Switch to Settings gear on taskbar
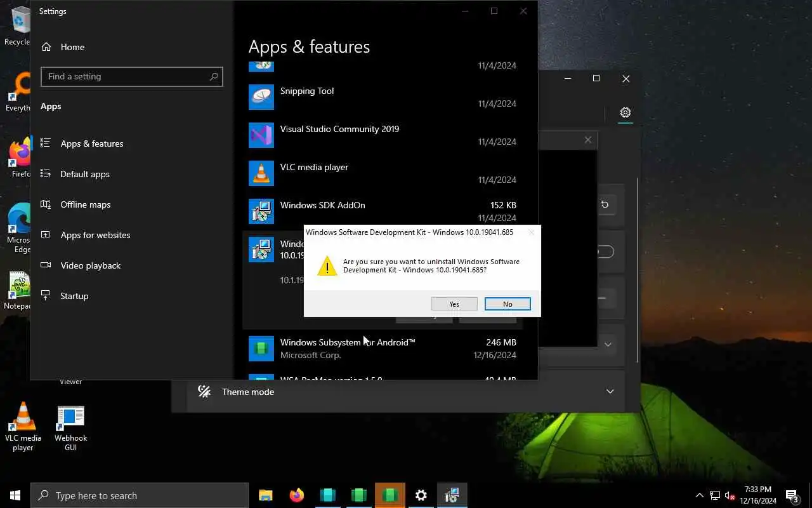 (x=421, y=495)
